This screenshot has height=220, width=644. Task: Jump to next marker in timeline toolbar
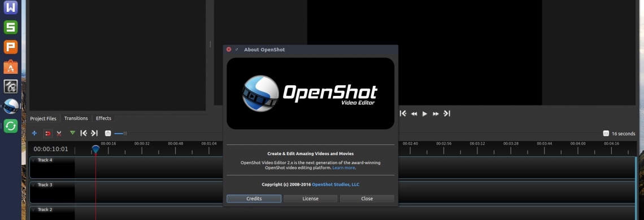[94, 133]
